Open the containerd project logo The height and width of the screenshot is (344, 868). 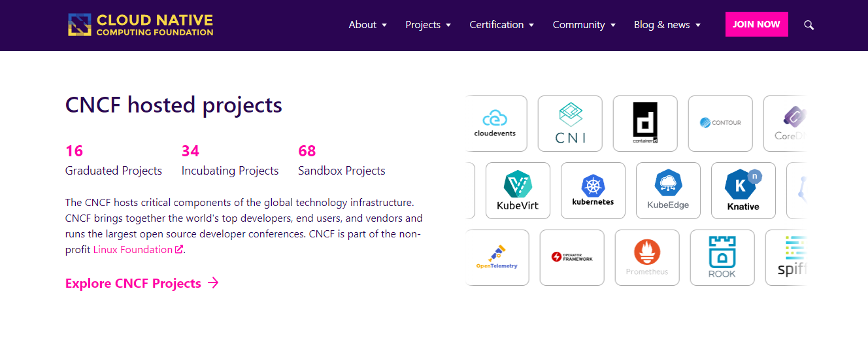pos(645,124)
